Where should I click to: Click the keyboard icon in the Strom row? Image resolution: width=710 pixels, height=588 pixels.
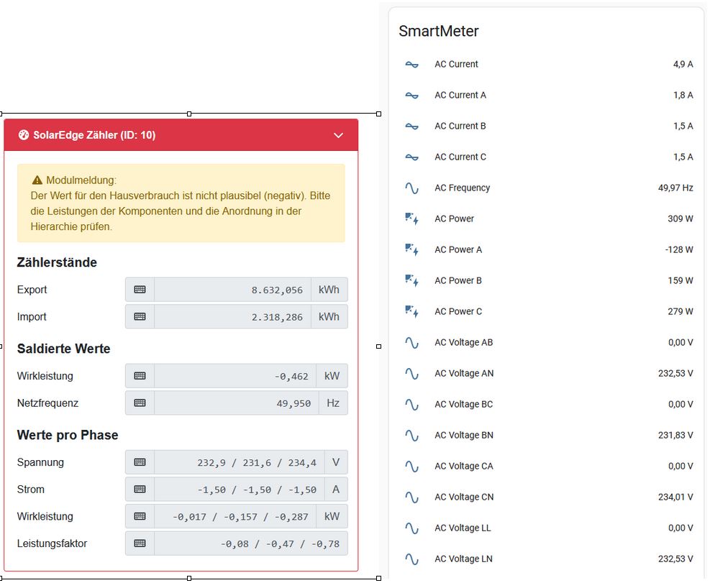tap(140, 490)
